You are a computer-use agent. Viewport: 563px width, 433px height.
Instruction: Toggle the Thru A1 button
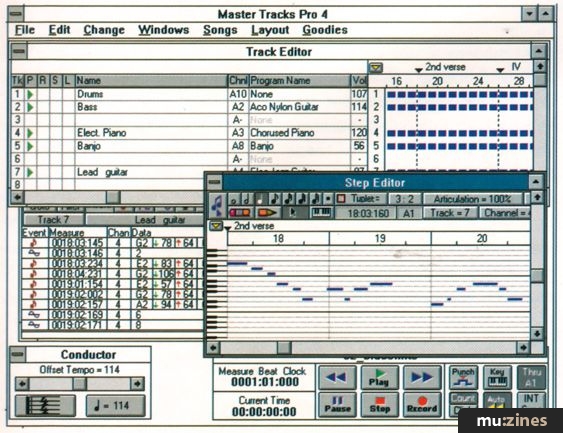tap(531, 377)
